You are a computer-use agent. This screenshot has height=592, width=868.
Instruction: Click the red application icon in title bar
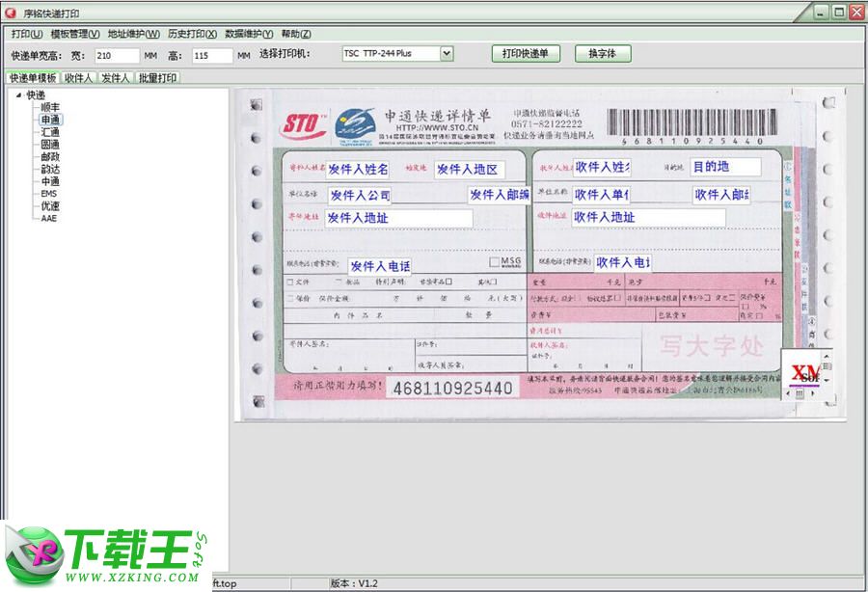pos(11,13)
